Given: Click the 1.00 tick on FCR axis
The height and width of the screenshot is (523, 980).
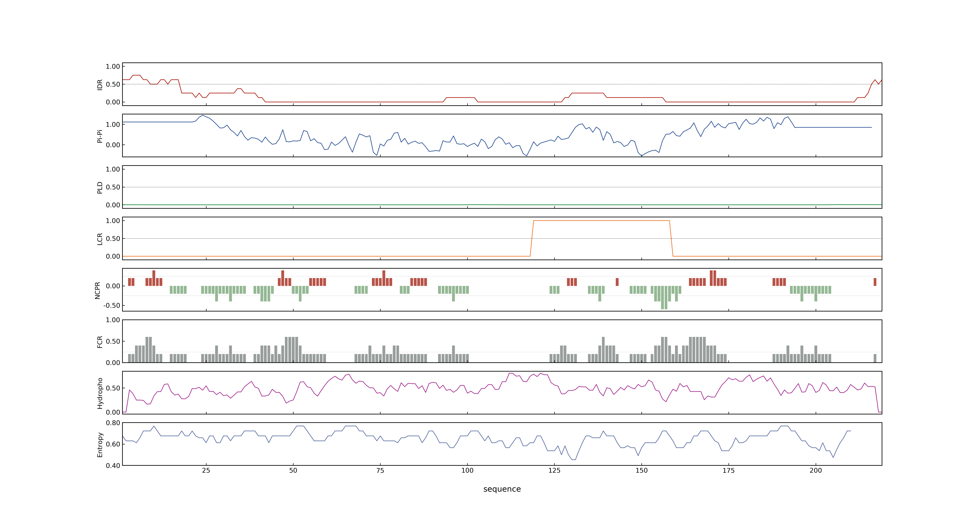Looking at the screenshot, I should coord(113,320).
